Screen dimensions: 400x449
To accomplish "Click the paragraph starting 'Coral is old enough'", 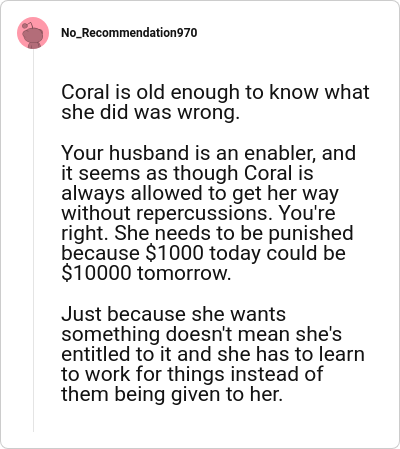I will (215, 102).
